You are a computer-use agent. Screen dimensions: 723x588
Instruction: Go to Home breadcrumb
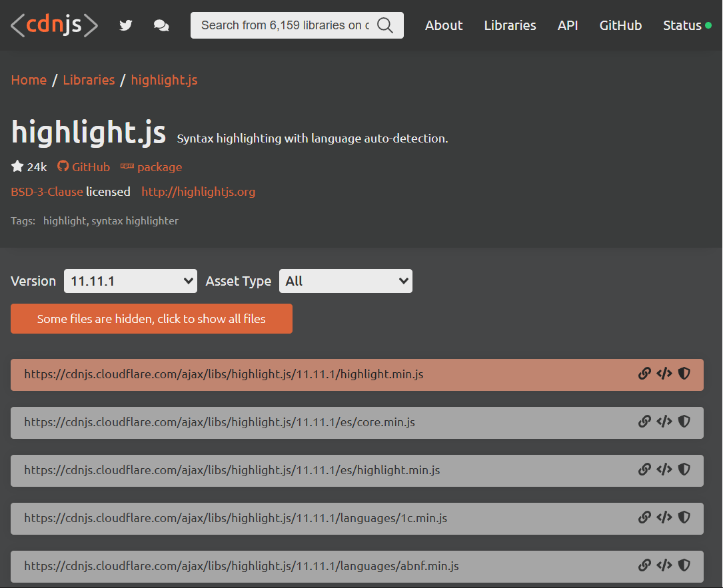pyautogui.click(x=29, y=80)
